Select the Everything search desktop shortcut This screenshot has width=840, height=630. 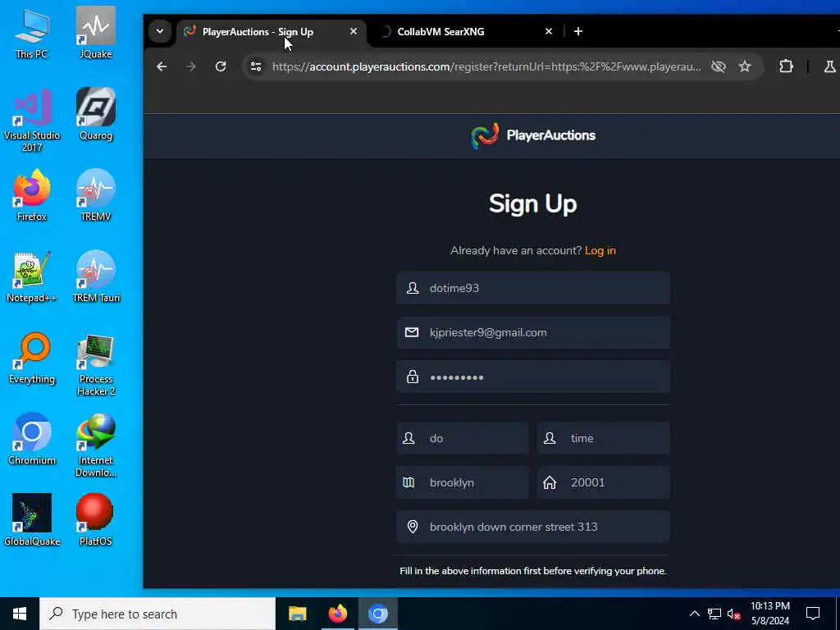[x=32, y=358]
